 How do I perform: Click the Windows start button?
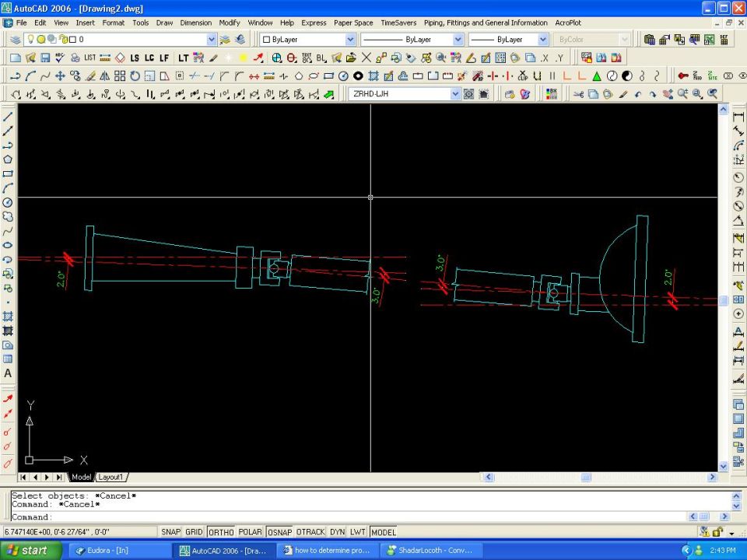pos(31,551)
